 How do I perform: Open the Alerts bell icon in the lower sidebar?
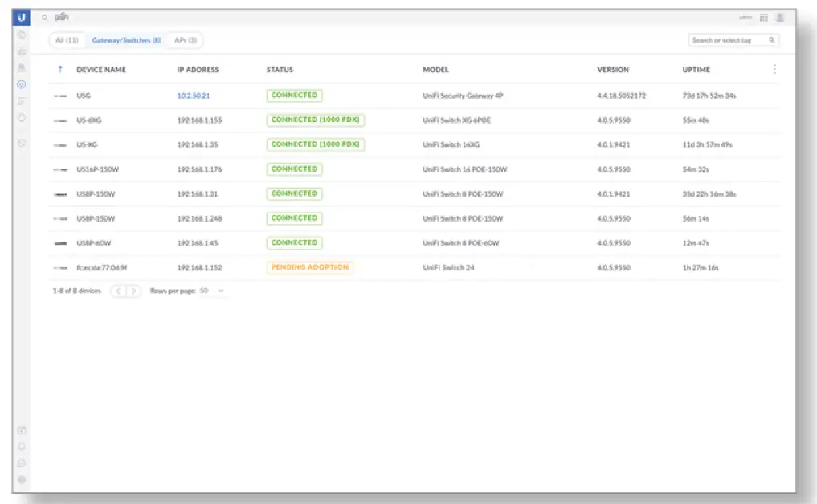[x=22, y=447]
